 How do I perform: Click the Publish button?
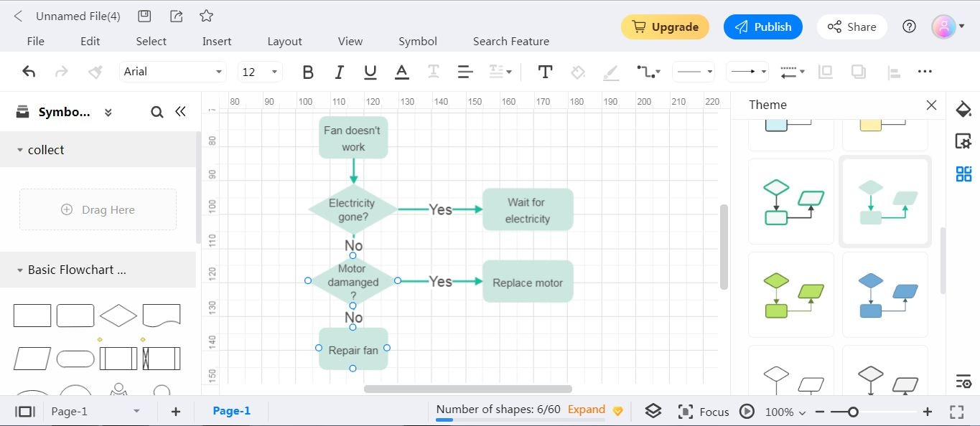click(762, 27)
